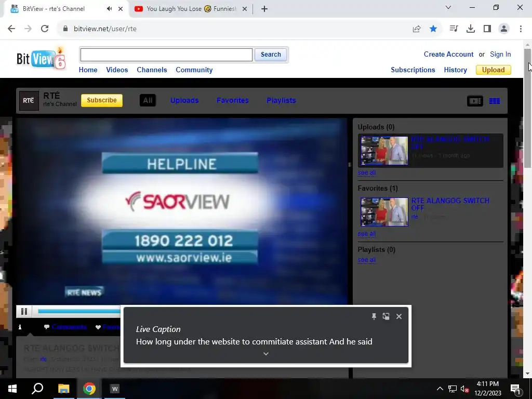Click see all under Playlists
Image resolution: width=532 pixels, height=399 pixels.
click(366, 260)
